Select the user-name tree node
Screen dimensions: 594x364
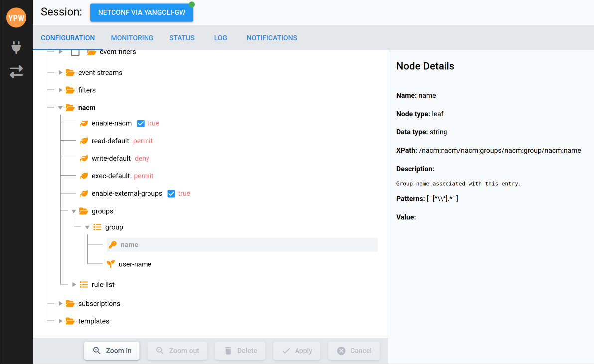(135, 264)
